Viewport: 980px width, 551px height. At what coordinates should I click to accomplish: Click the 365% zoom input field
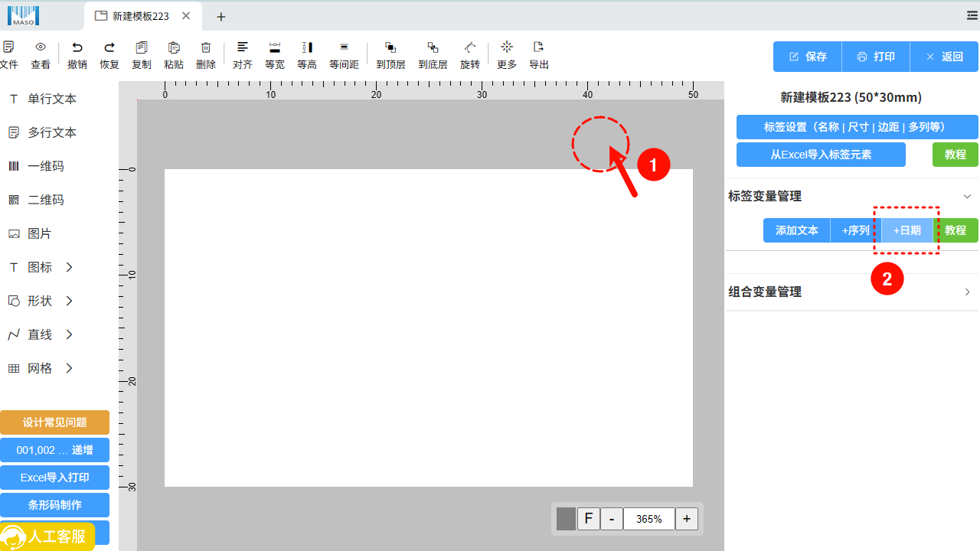tap(648, 519)
